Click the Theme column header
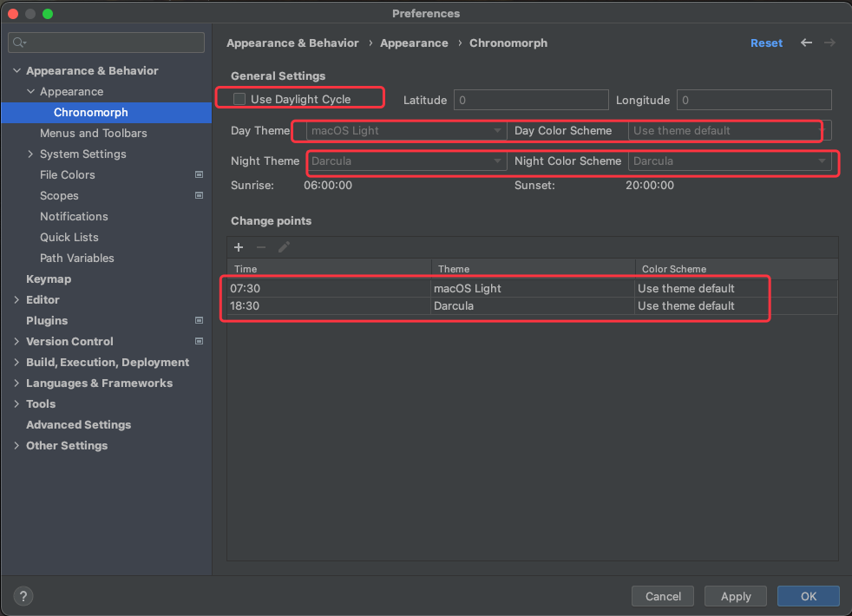Image resolution: width=852 pixels, height=616 pixels. pos(533,269)
